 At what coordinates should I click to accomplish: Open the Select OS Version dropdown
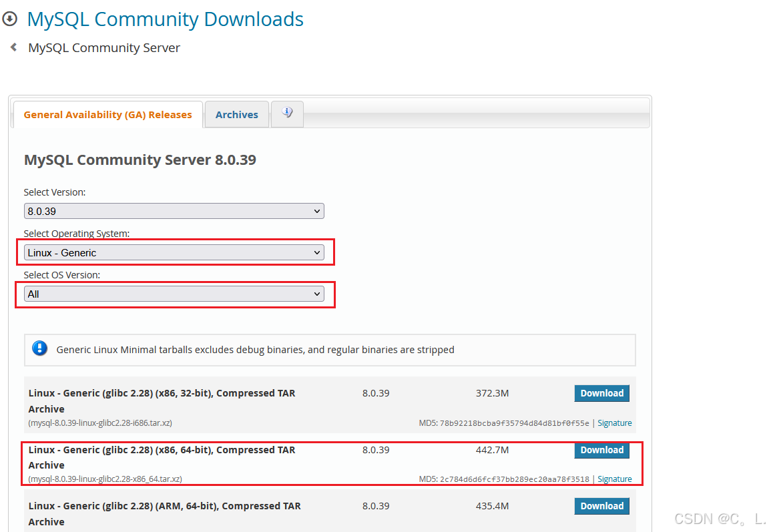[x=174, y=294]
